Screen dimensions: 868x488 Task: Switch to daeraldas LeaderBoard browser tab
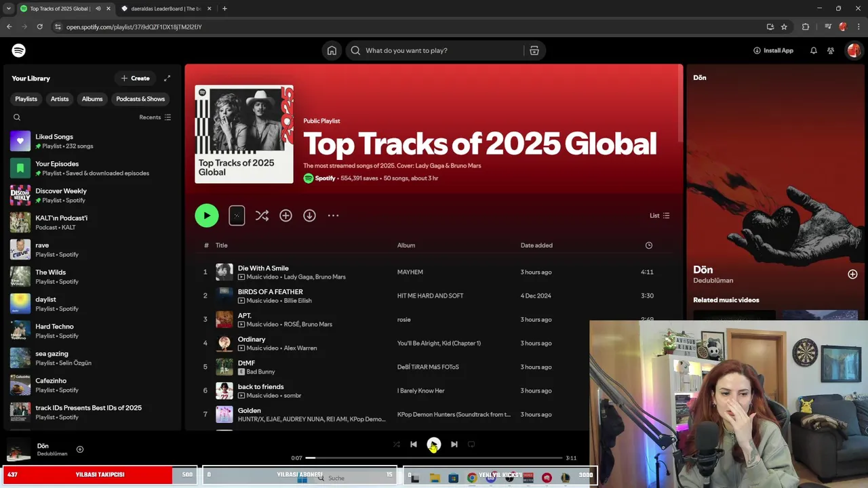click(165, 9)
